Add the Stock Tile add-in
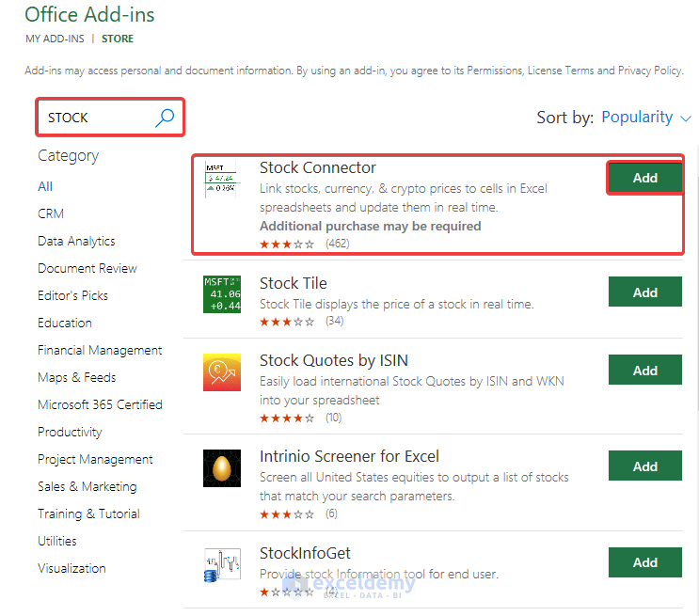The width and height of the screenshot is (699, 616). [x=644, y=292]
